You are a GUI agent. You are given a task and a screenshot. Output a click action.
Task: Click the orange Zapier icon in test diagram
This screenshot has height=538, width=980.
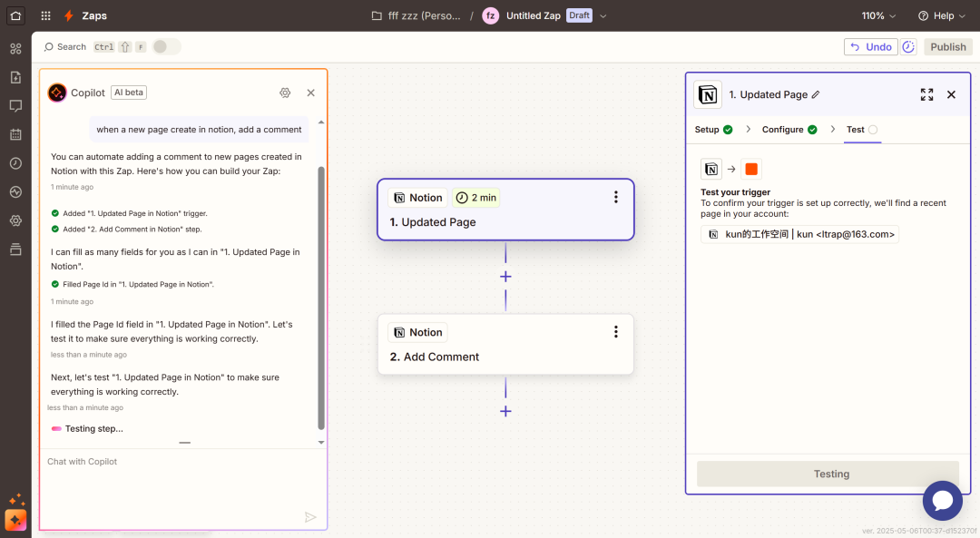click(751, 169)
